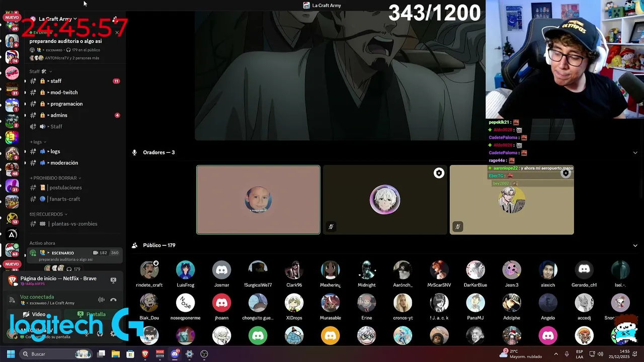
Task: Collapse the Oradores section
Action: point(635,152)
